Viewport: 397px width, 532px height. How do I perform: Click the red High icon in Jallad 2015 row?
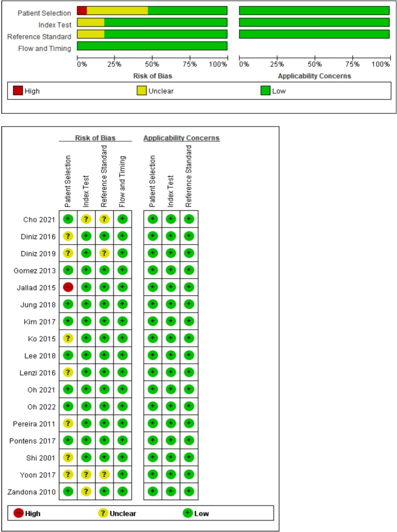pos(68,287)
